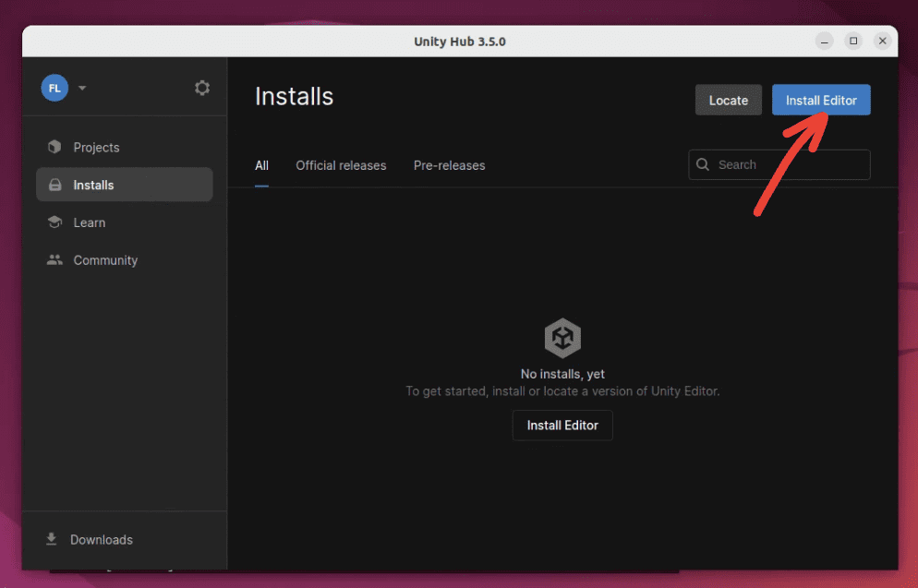The image size is (918, 588).
Task: Open Learn via the graduation cap icon
Action: (54, 222)
